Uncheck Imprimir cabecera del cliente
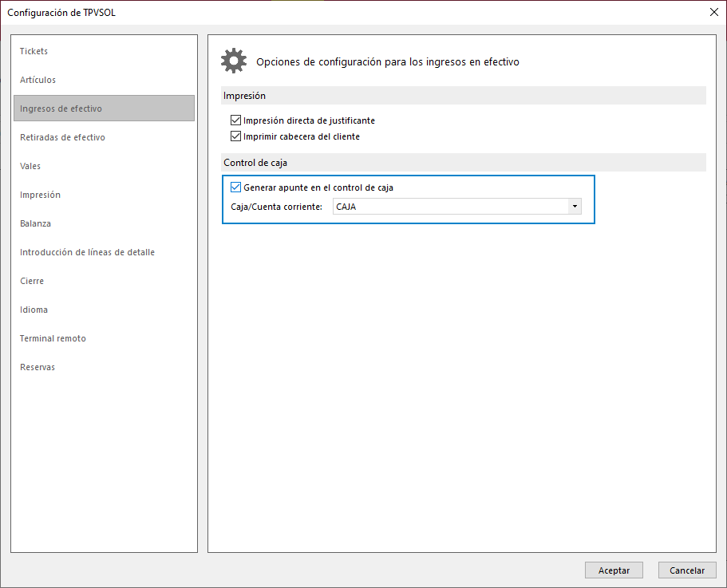 (235, 136)
